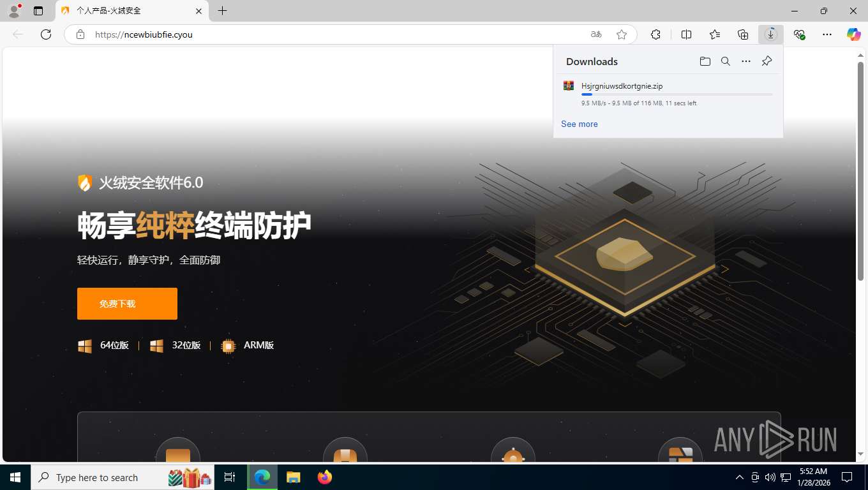The width and height of the screenshot is (868, 490).
Task: Open See more downloads link
Action: click(580, 124)
